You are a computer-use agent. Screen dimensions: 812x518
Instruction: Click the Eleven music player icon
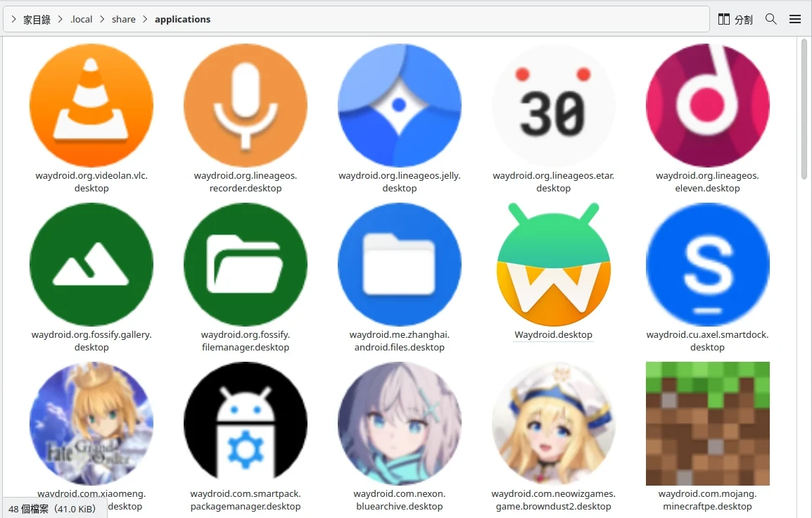(x=707, y=105)
